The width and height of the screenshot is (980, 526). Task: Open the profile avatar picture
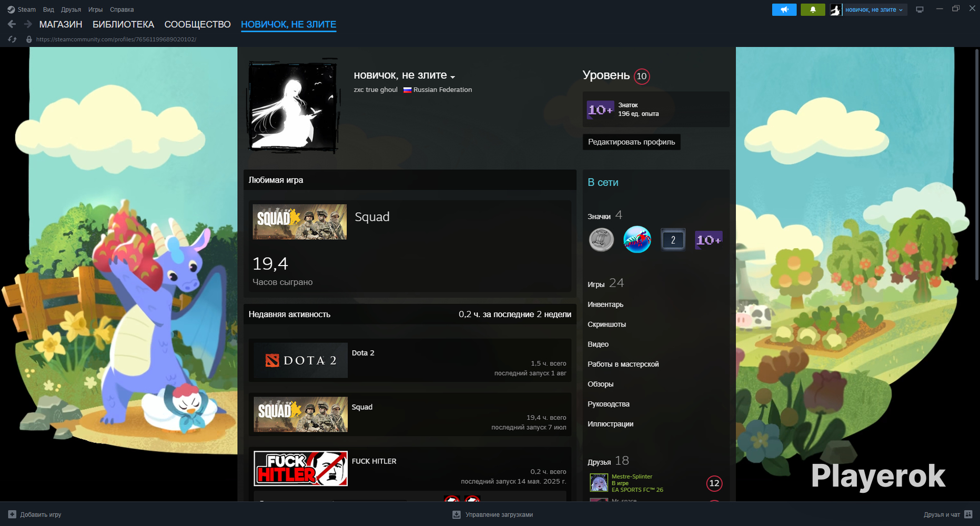[x=292, y=107]
